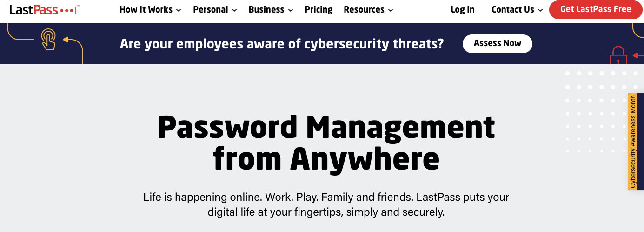Image resolution: width=644 pixels, height=232 pixels.
Task: Open the Cybersecurity Awareness Month side tab
Action: click(x=633, y=142)
